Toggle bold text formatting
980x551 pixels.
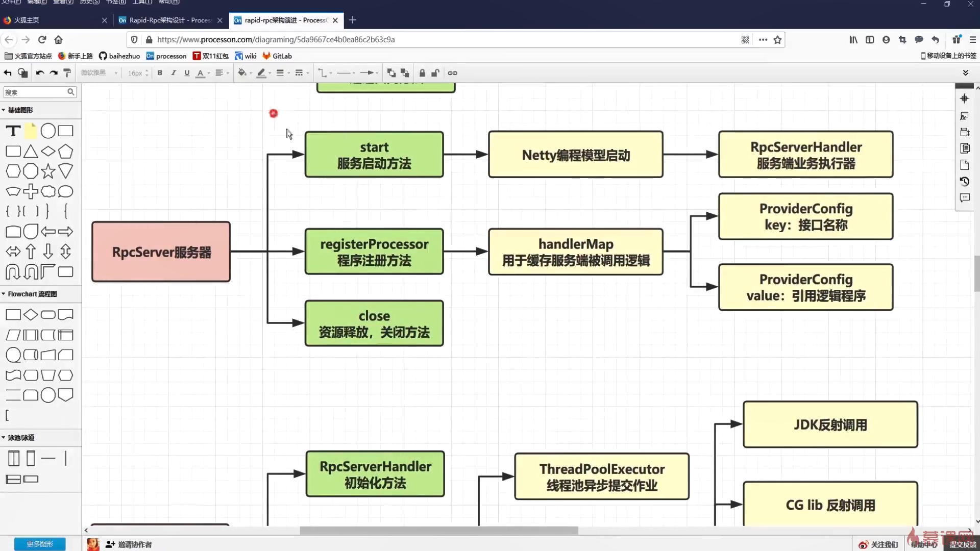[x=160, y=73]
